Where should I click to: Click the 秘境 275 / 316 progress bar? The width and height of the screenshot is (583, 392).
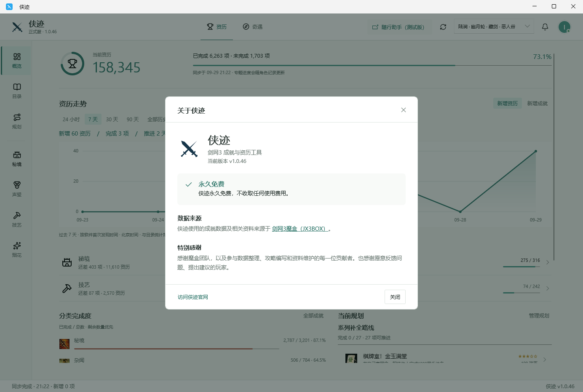click(x=521, y=267)
